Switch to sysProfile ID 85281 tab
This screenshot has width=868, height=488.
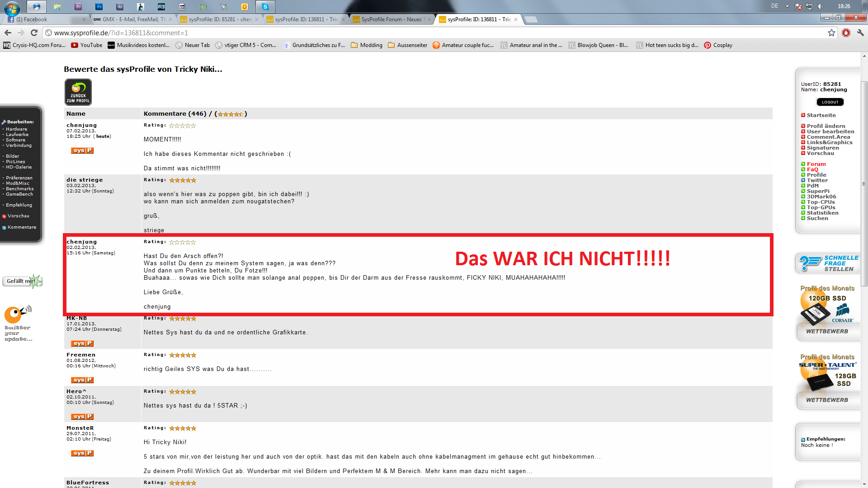coord(219,19)
